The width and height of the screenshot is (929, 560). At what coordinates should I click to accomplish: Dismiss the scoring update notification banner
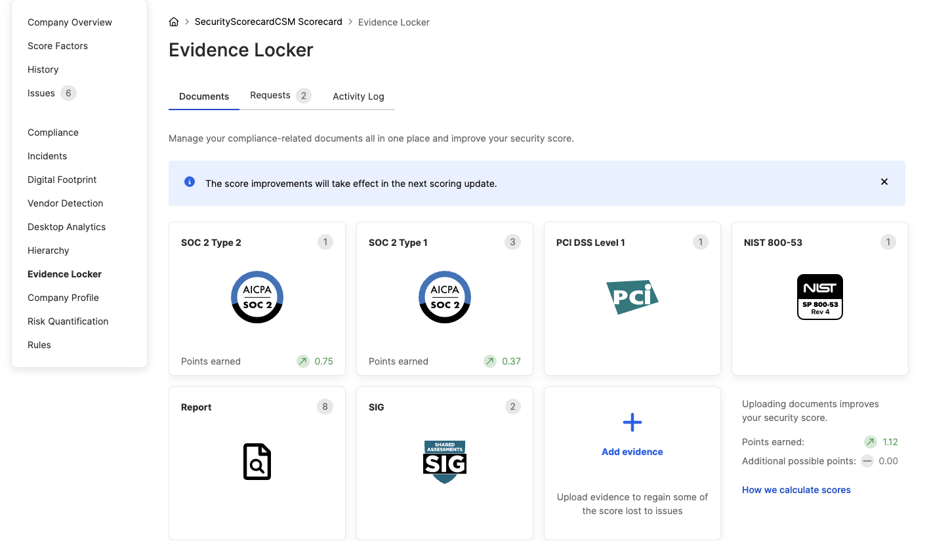pyautogui.click(x=884, y=182)
